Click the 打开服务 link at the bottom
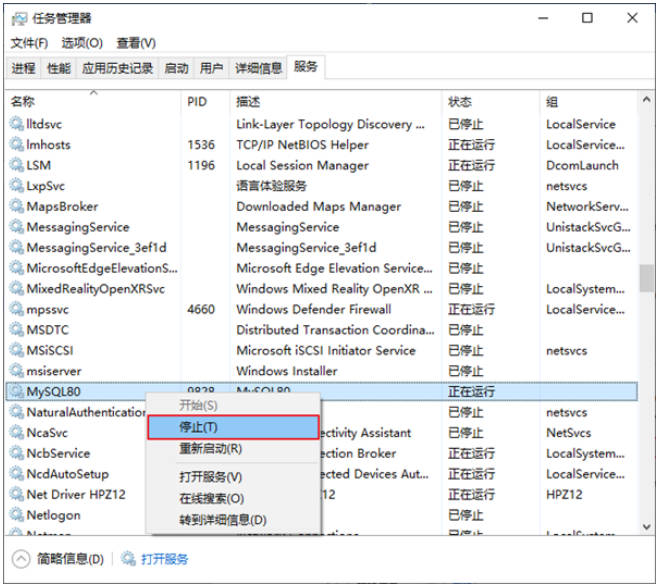The image size is (659, 587). click(x=164, y=559)
